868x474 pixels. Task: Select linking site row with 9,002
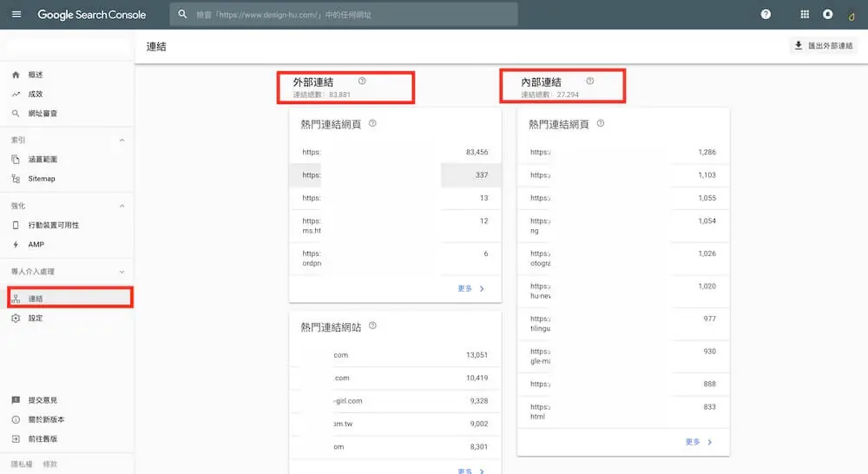point(395,425)
